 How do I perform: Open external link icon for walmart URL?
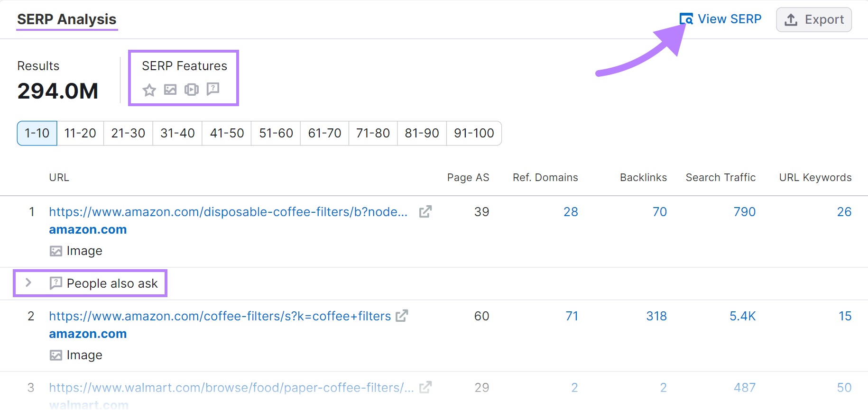tap(425, 387)
